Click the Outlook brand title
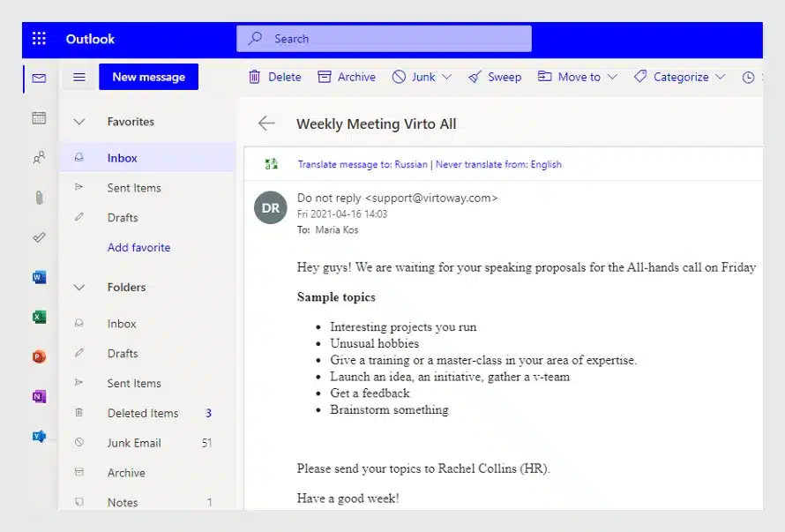 (90, 39)
